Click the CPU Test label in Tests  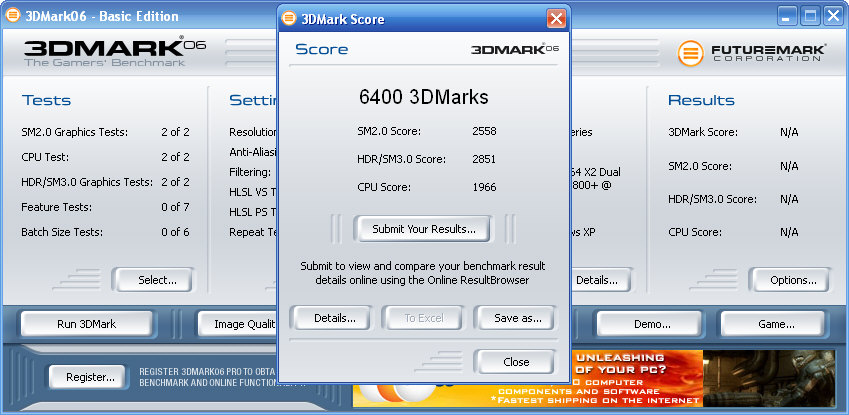[x=44, y=157]
